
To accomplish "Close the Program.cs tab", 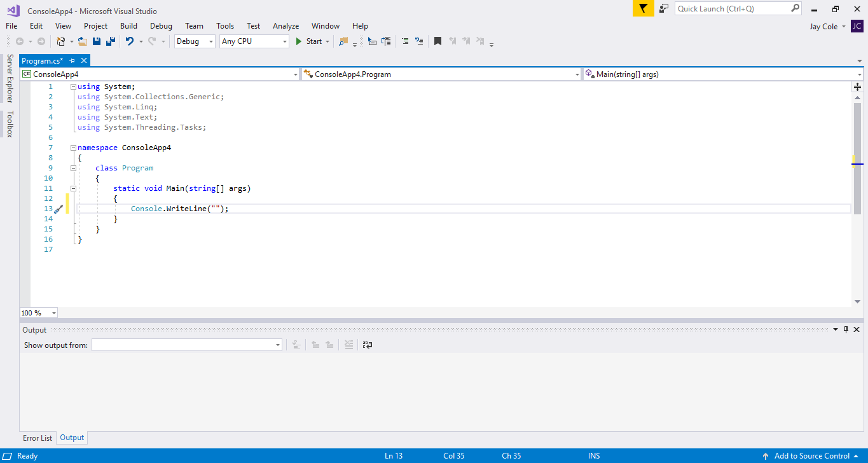I will [x=83, y=61].
